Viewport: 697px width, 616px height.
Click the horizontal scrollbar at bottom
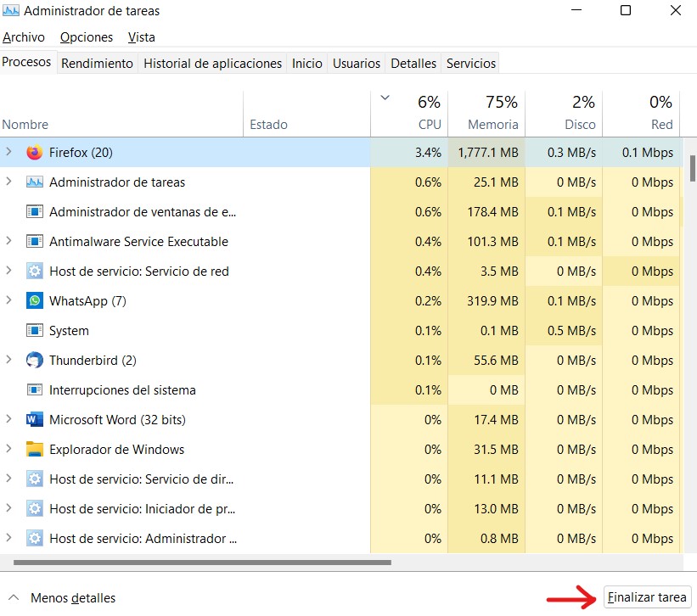coord(202,562)
